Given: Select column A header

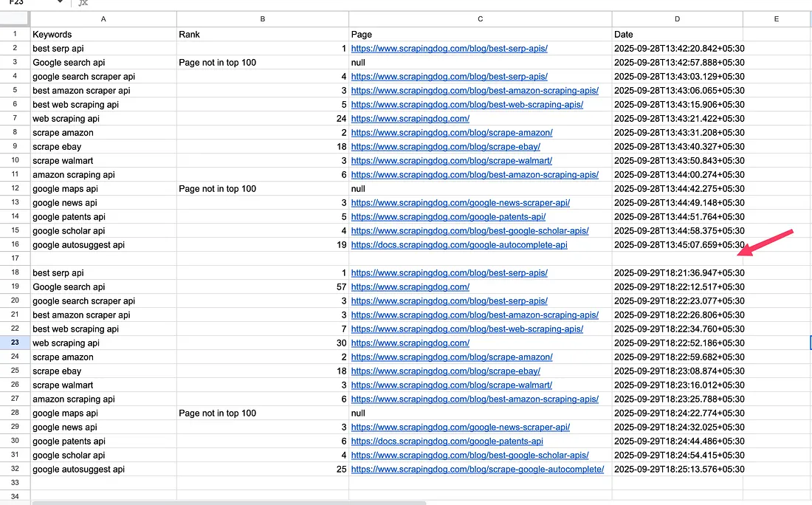Looking at the screenshot, I should [103, 19].
